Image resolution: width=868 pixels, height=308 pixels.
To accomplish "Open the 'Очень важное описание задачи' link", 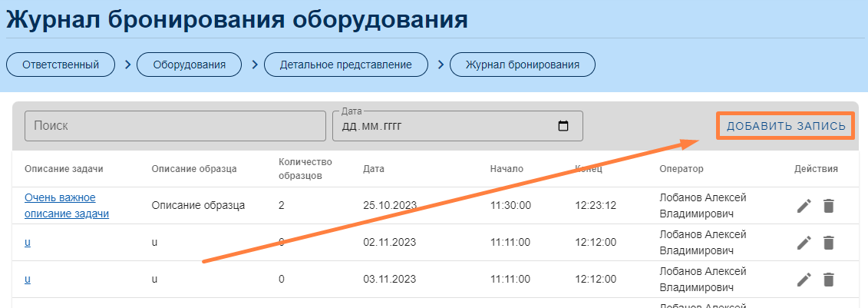I will pyautogui.click(x=67, y=206).
